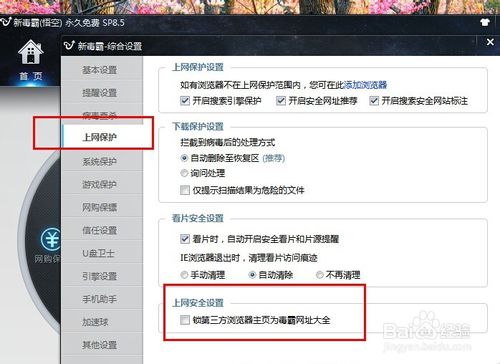The width and height of the screenshot is (500, 364).
Task: Select 手动清理 radio option
Action: tap(184, 275)
